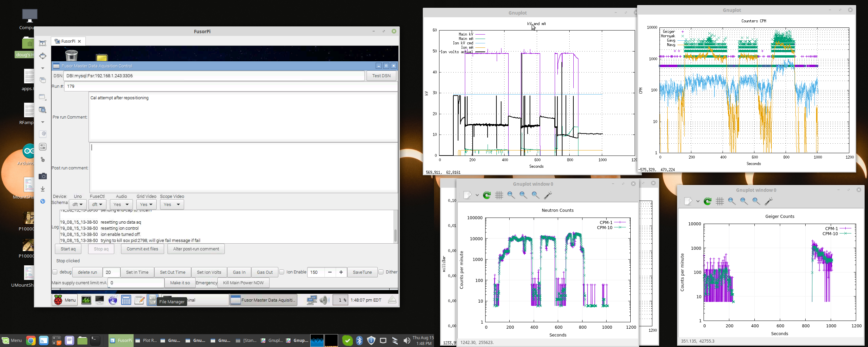The width and height of the screenshot is (868, 347).
Task: Switch to [Stan... taskbar window
Action: click(246, 341)
